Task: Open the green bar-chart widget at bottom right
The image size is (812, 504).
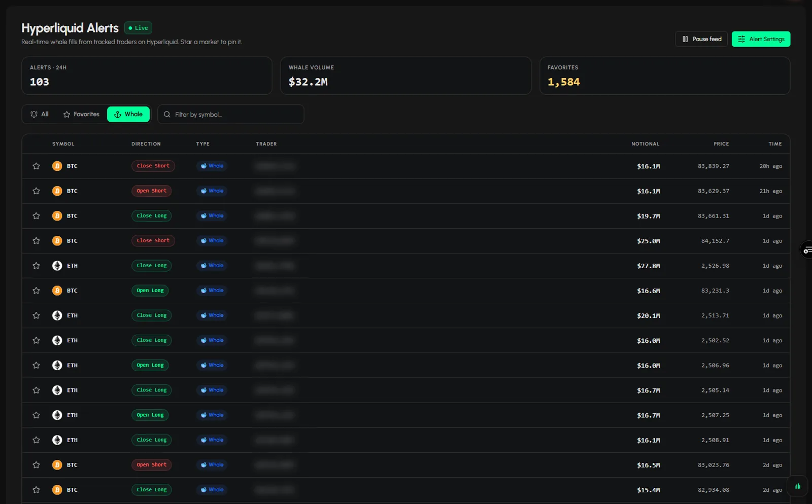Action: pyautogui.click(x=797, y=486)
